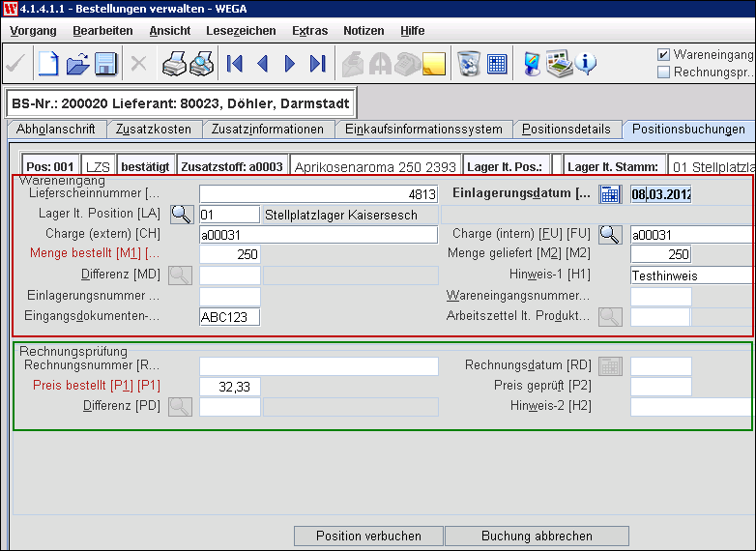756x551 pixels.
Task: Enable the Rechnungsprüfung checkbox
Action: click(663, 72)
